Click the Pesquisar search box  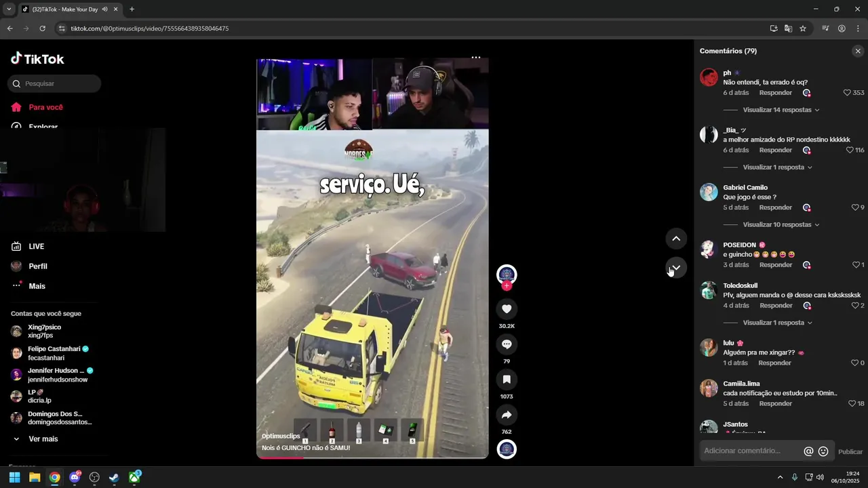pyautogui.click(x=54, y=84)
